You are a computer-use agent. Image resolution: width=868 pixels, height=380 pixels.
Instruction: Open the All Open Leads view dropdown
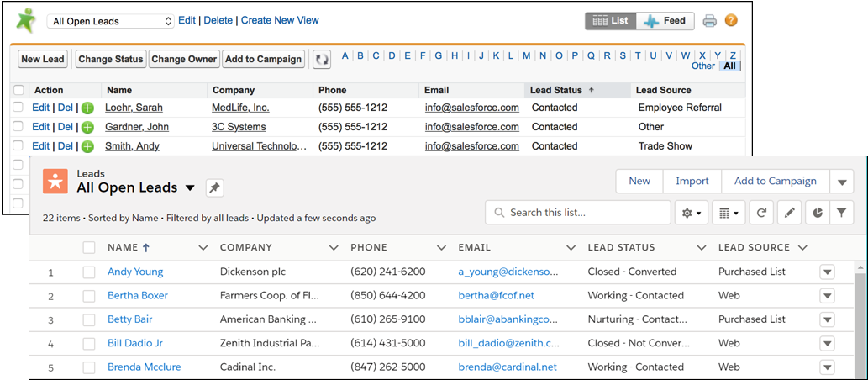(190, 188)
